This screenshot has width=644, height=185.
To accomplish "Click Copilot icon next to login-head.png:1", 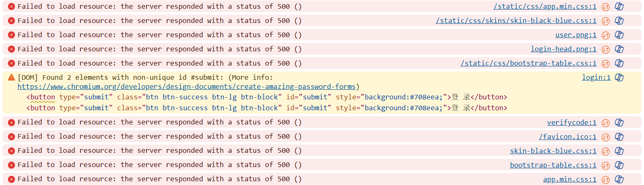I will 619,49.
